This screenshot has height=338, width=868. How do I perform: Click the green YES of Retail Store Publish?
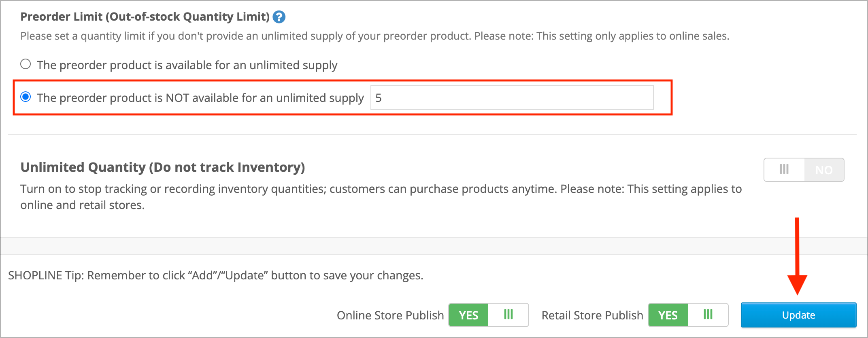[668, 315]
